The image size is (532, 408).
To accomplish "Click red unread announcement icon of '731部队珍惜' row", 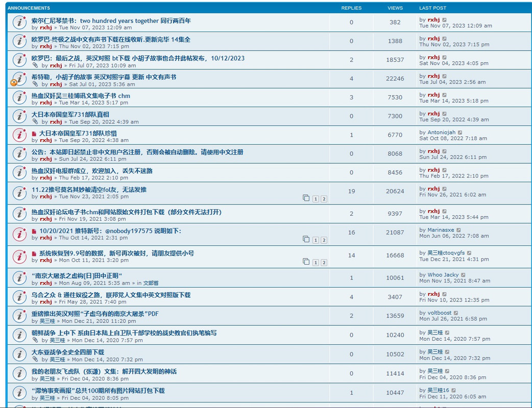I will pyautogui.click(x=20, y=135).
